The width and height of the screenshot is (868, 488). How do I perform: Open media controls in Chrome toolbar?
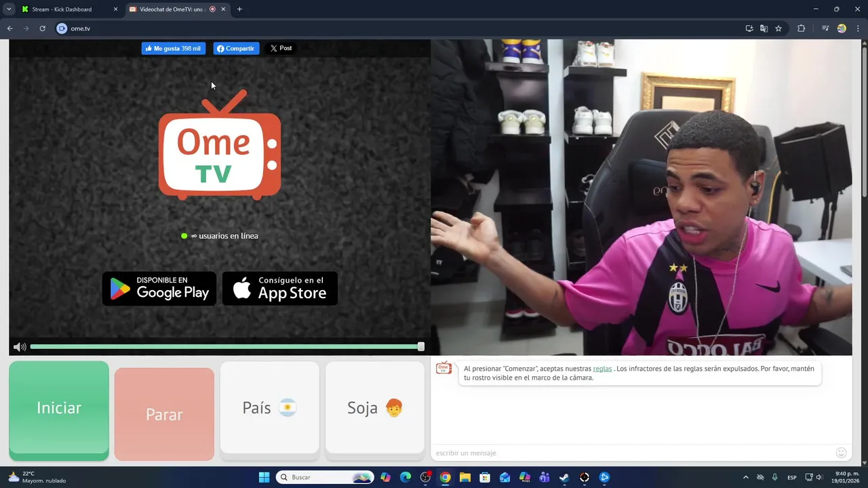tap(825, 28)
